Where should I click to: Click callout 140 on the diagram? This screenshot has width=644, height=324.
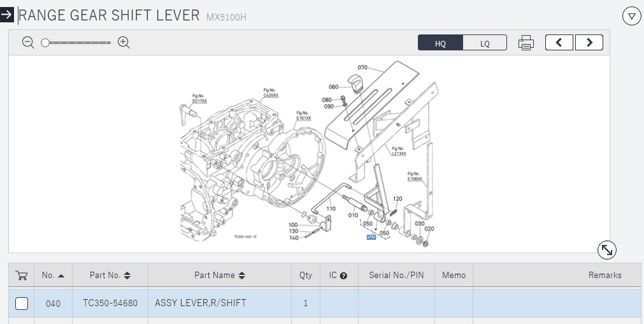click(294, 238)
